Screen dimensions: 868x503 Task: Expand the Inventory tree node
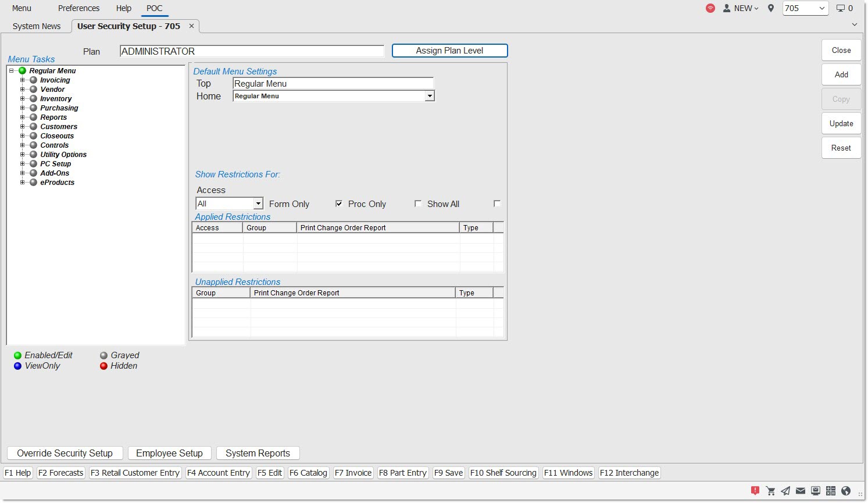pos(23,99)
